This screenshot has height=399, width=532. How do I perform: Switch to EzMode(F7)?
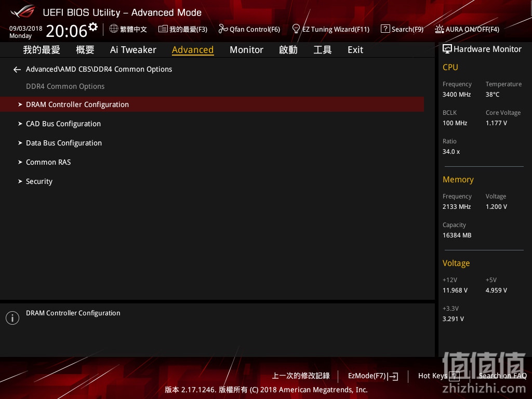pos(367,376)
